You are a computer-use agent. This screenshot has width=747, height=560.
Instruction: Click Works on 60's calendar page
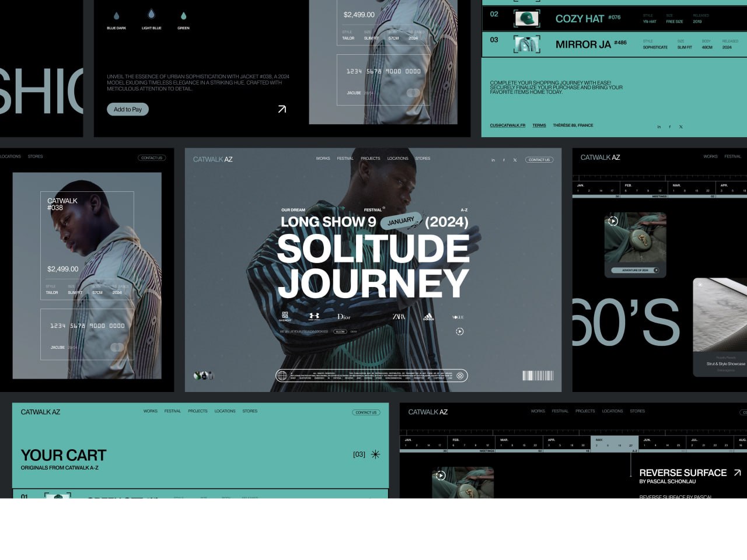(710, 156)
